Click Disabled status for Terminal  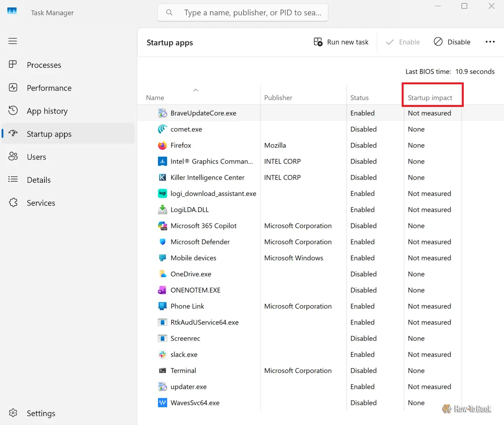click(363, 371)
